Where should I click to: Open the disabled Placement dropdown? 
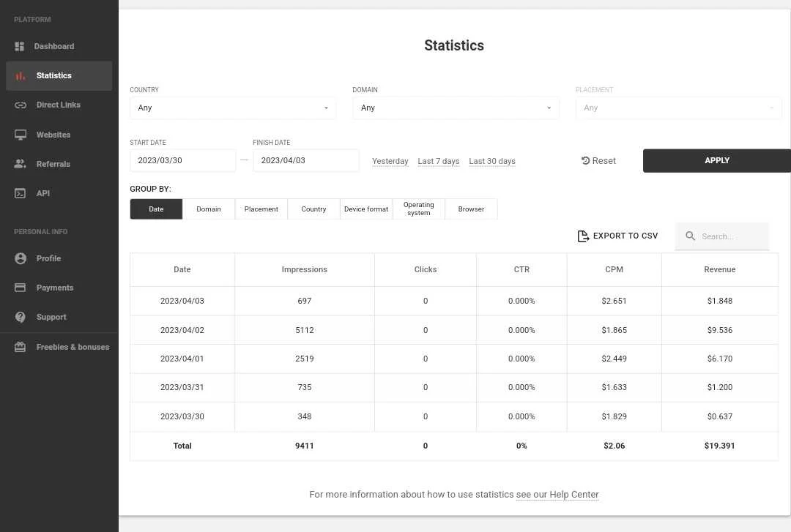(x=678, y=108)
